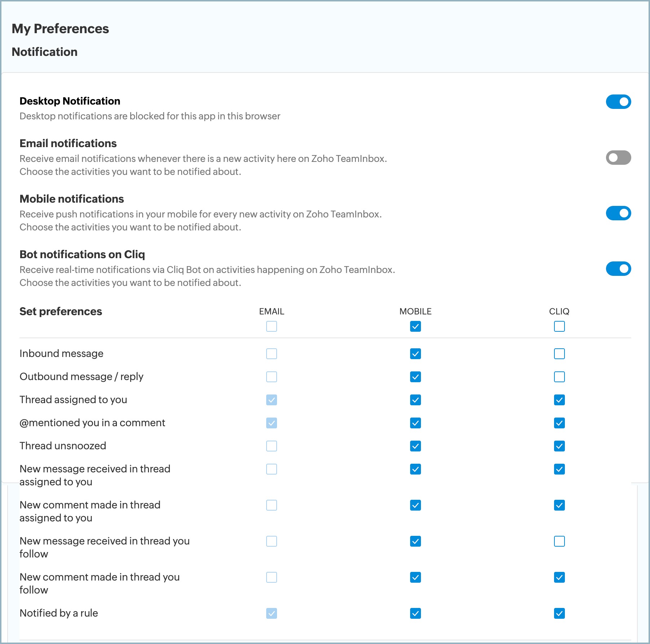The width and height of the screenshot is (650, 644).
Task: Enable Cliq for new message in followed thread
Action: tap(559, 541)
